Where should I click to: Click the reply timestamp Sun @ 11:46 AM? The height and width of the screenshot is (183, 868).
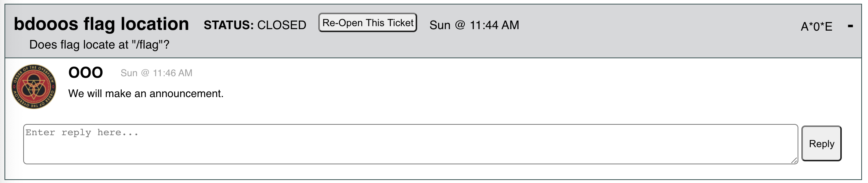click(157, 73)
